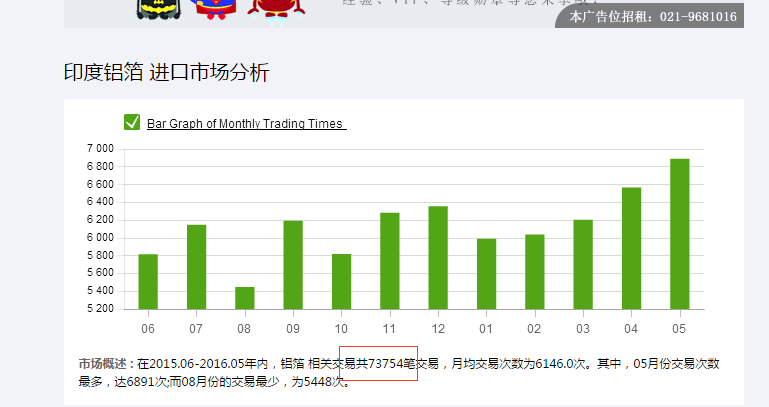The height and width of the screenshot is (407, 769).
Task: Select the 02 month bar in the chart
Action: pos(535,272)
